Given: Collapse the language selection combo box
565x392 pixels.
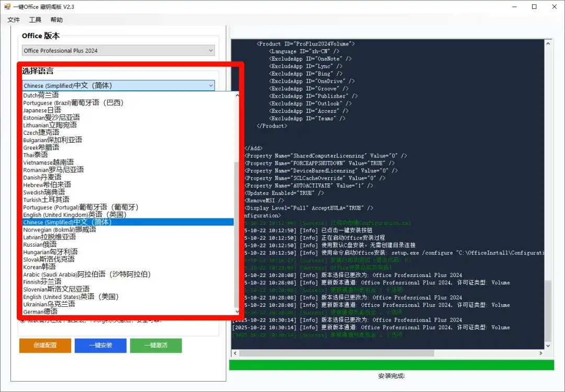Looking at the screenshot, I should point(211,85).
